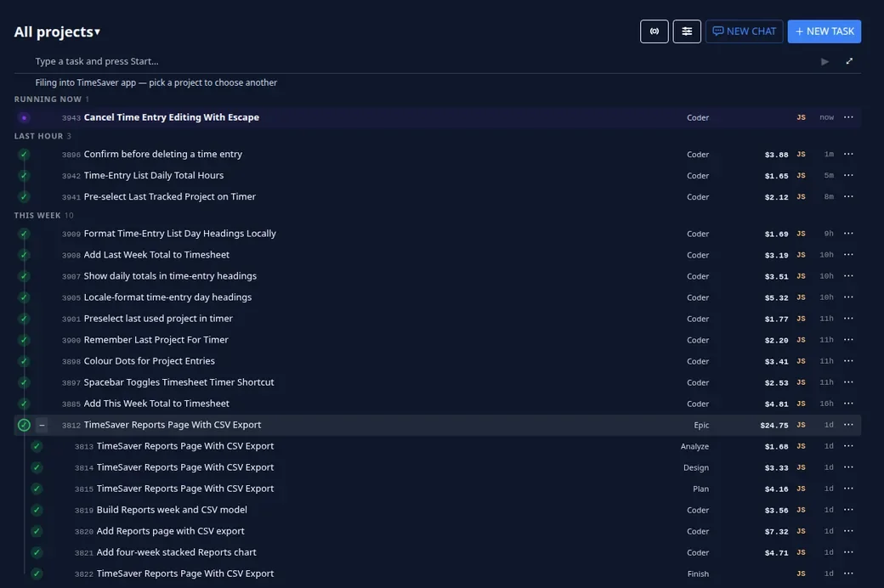Image resolution: width=884 pixels, height=588 pixels.
Task: Click the $5.32 cost on task 3905
Action: (x=776, y=297)
